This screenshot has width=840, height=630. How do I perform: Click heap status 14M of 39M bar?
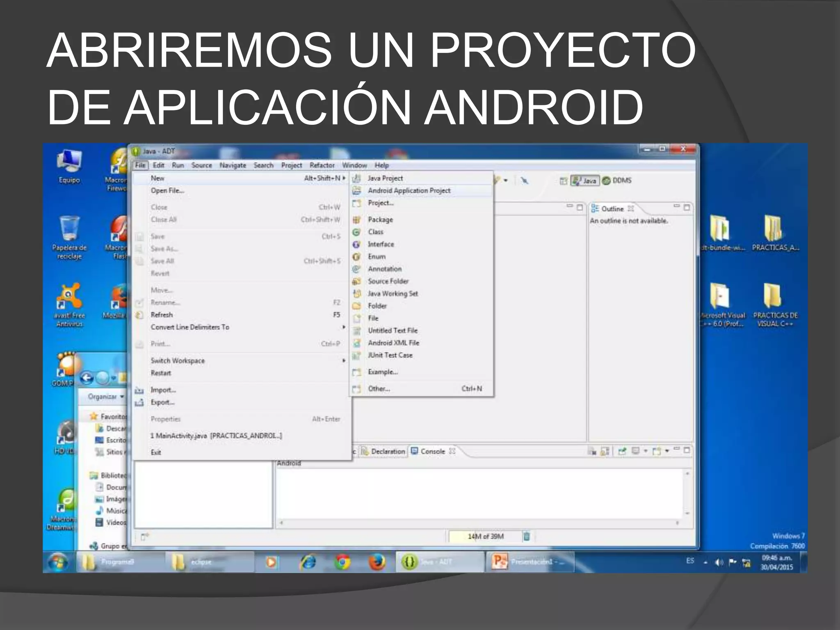(485, 536)
